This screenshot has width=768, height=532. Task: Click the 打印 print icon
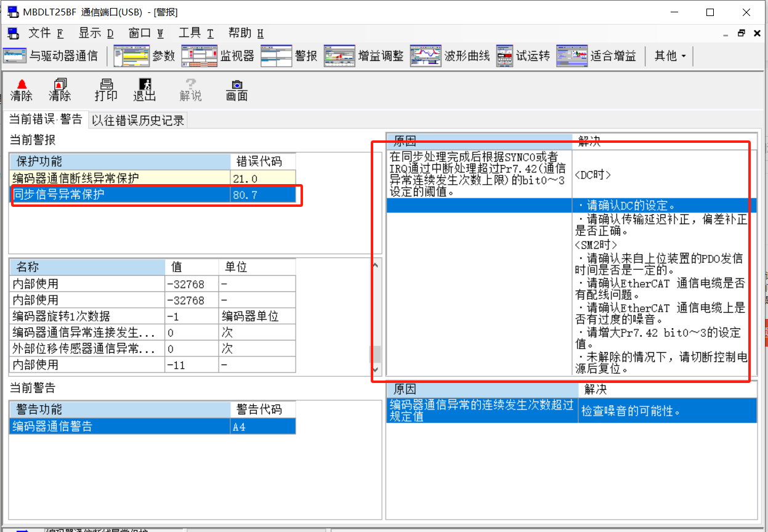(106, 90)
